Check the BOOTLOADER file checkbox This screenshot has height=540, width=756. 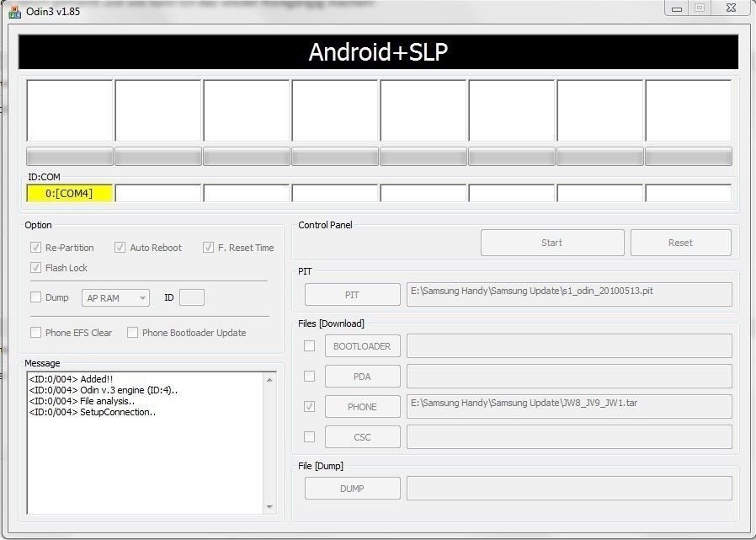coord(310,346)
